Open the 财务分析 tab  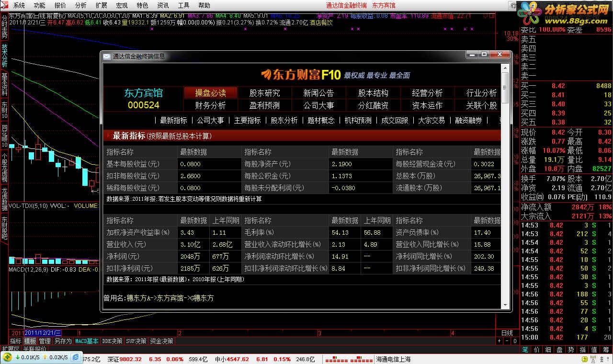[210, 105]
